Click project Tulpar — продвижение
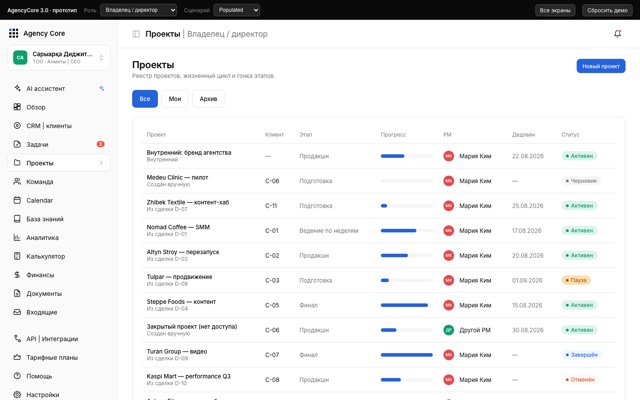 pos(180,277)
